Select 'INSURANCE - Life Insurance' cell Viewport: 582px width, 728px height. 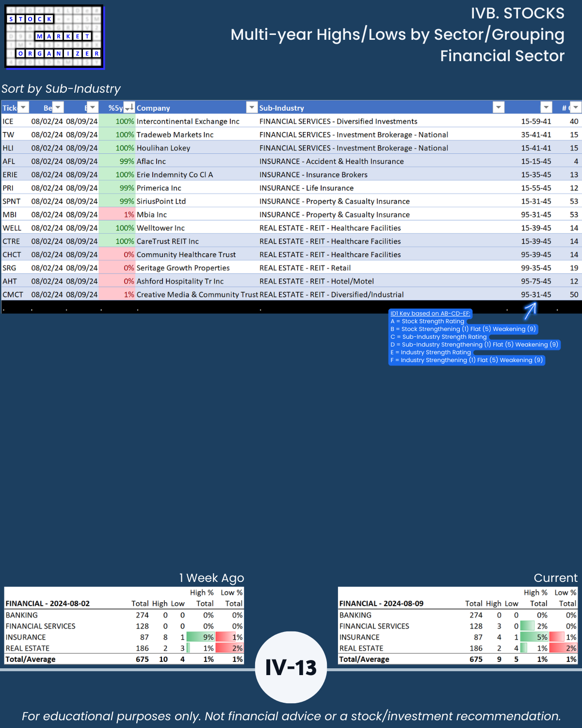click(x=307, y=188)
